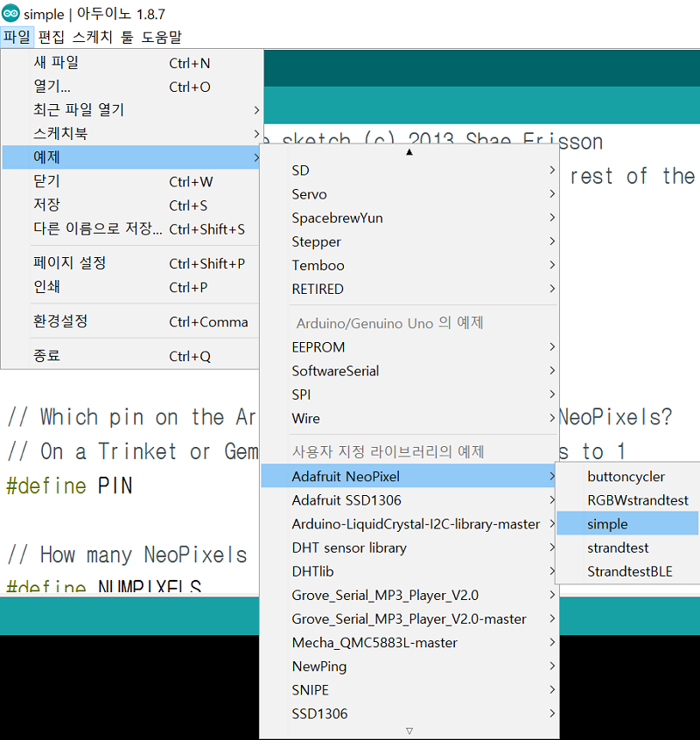Select 다른 이름으로 저장...
Image resolution: width=700 pixels, height=740 pixels.
130,229
